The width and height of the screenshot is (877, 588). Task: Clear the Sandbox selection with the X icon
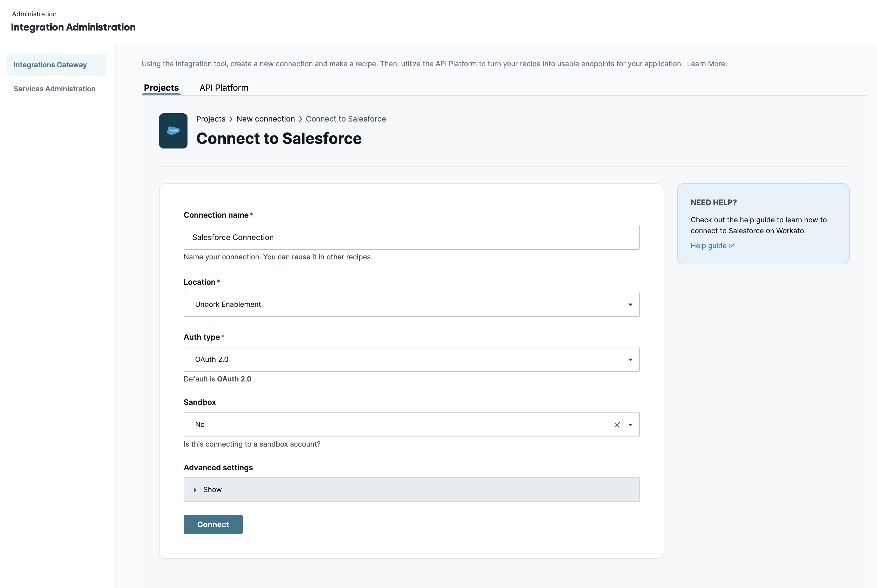[617, 425]
